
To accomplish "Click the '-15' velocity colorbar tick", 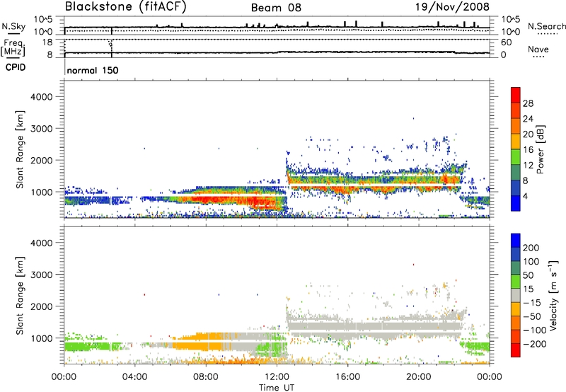I will coord(532,302).
